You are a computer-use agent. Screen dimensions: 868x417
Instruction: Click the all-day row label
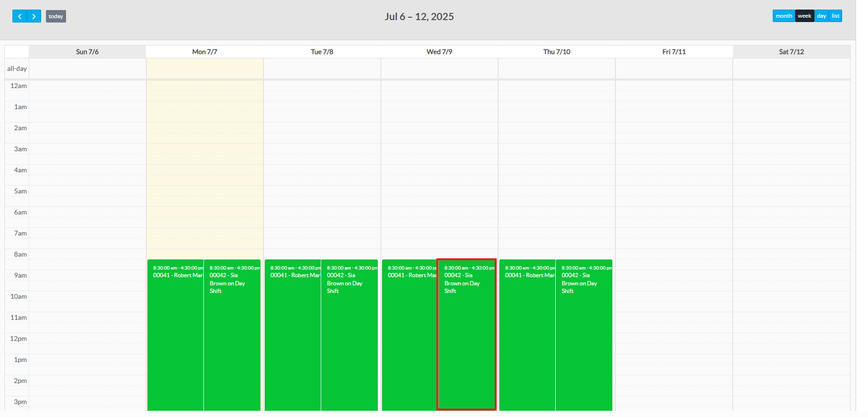[x=17, y=68]
